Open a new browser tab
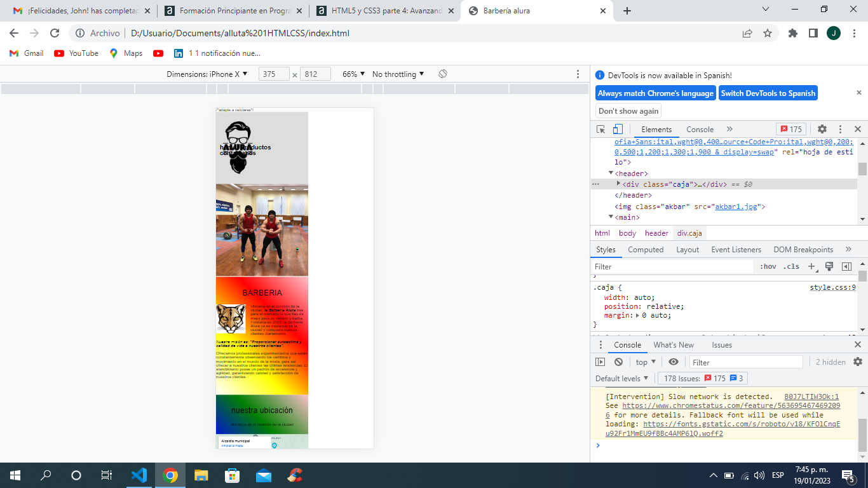This screenshot has height=488, width=868. point(627,11)
